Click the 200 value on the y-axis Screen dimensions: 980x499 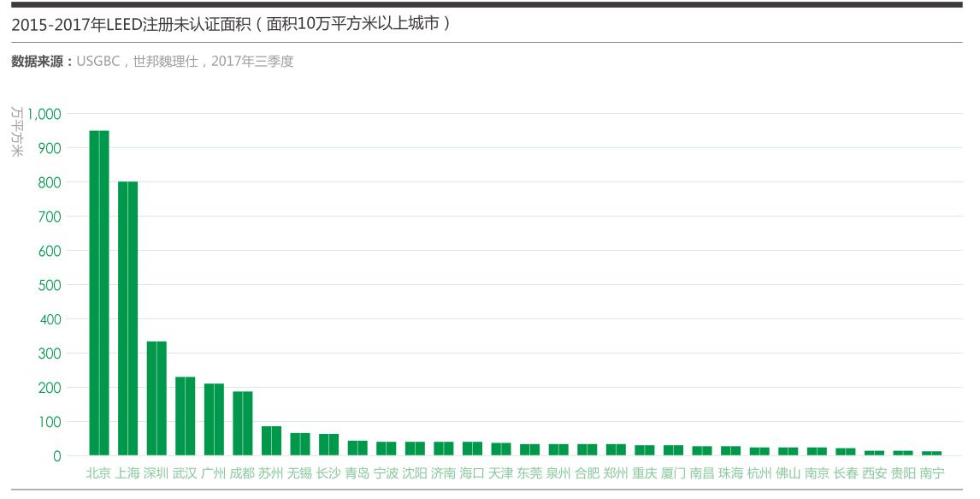(50, 388)
